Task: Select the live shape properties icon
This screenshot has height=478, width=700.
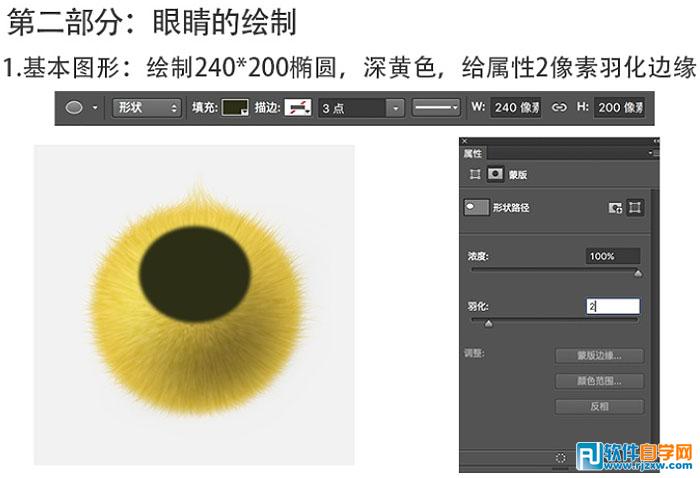Action: point(475,174)
